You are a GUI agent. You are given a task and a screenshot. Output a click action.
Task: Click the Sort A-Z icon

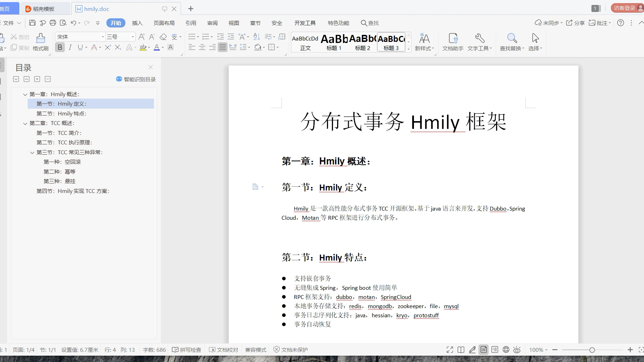[x=257, y=37]
